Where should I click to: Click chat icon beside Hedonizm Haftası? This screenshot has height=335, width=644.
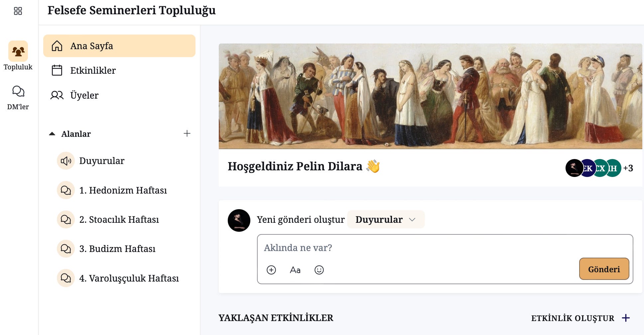tap(65, 190)
